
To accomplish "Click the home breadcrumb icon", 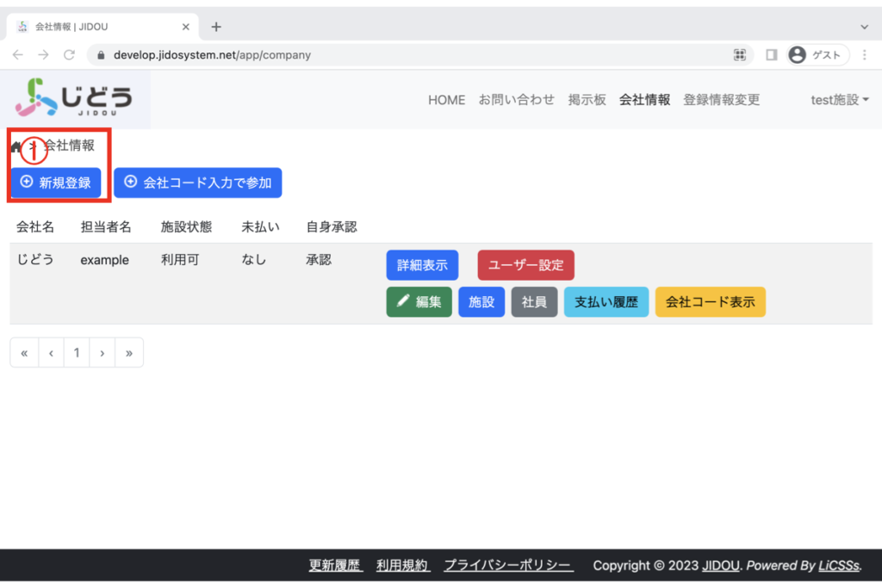I will (x=16, y=146).
